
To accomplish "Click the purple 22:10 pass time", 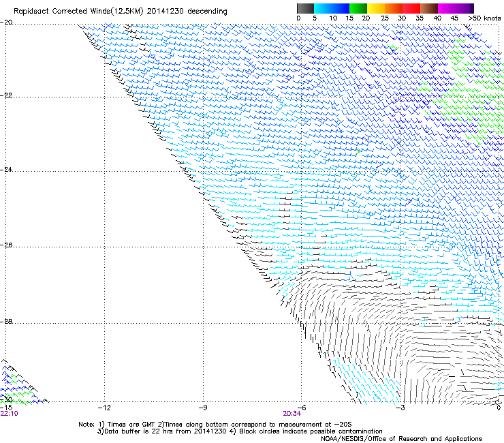I will point(10,414).
